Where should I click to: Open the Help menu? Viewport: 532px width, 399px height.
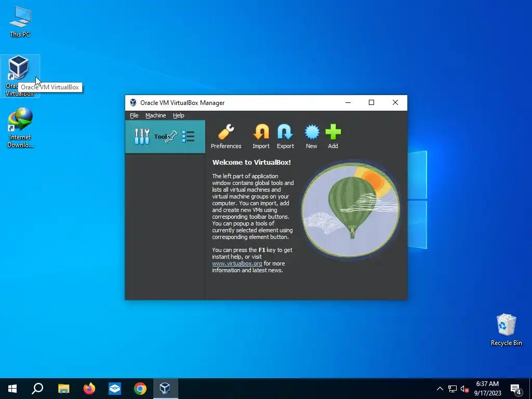(179, 115)
